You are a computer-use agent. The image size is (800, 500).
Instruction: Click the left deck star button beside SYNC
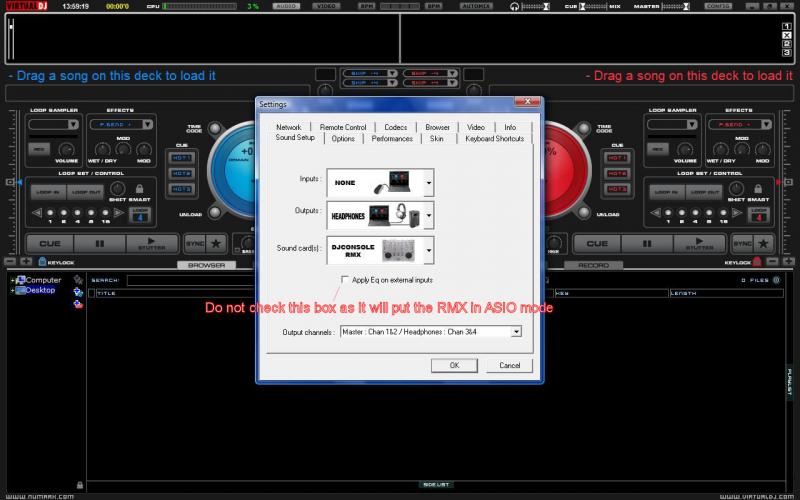click(216, 244)
